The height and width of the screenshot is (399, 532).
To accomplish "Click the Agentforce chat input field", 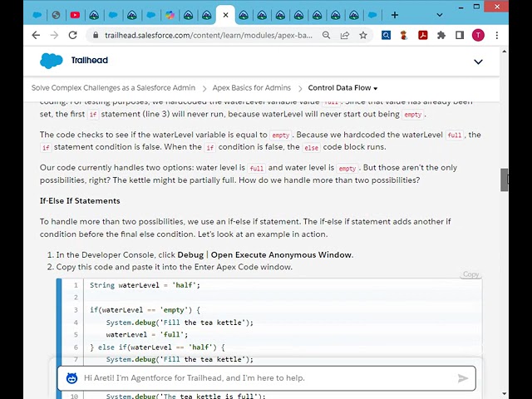I will tap(266, 378).
